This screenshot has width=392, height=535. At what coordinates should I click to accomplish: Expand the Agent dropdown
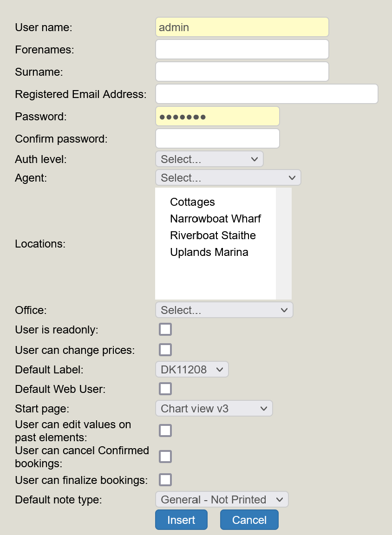point(228,178)
